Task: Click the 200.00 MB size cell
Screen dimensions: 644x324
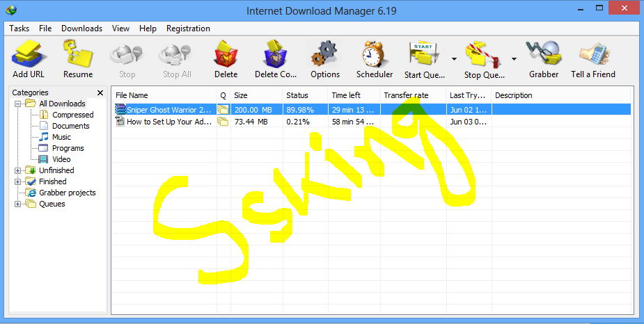Action: [x=253, y=109]
